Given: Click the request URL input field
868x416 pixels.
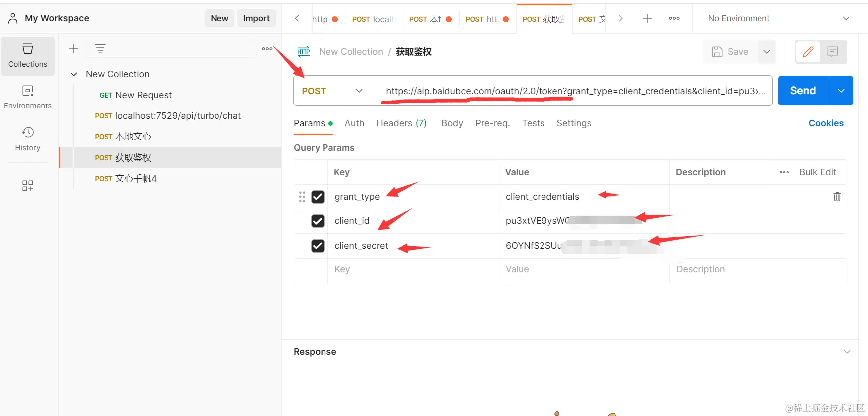Looking at the screenshot, I should coord(574,91).
